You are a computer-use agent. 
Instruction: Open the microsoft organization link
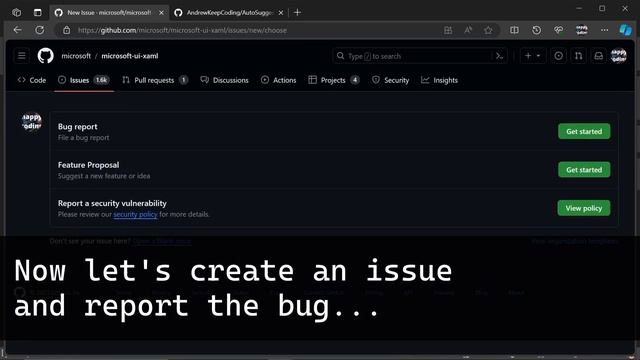click(76, 56)
